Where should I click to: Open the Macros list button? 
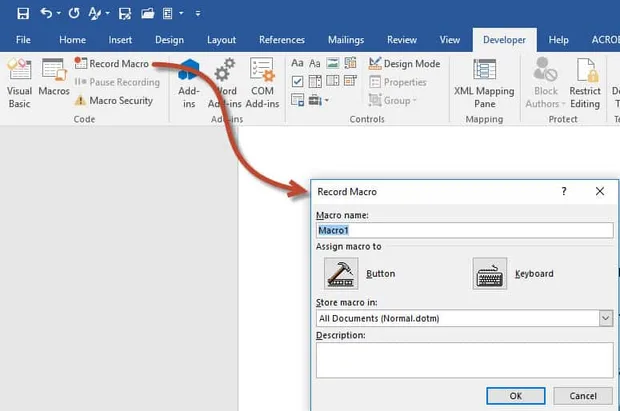pyautogui.click(x=54, y=77)
